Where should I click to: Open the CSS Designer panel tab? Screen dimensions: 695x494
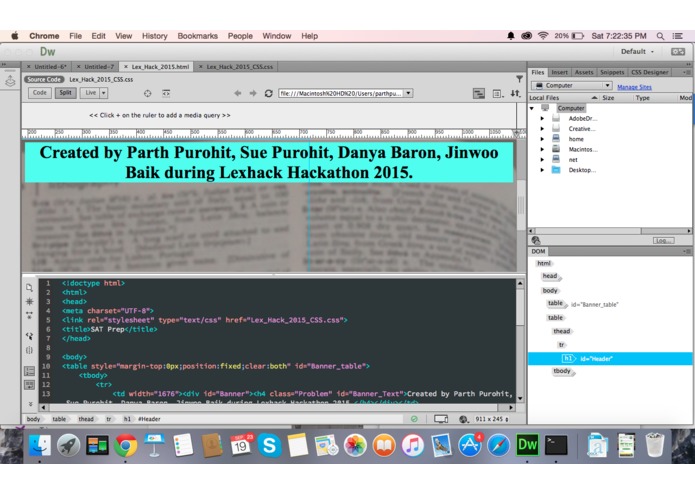649,72
